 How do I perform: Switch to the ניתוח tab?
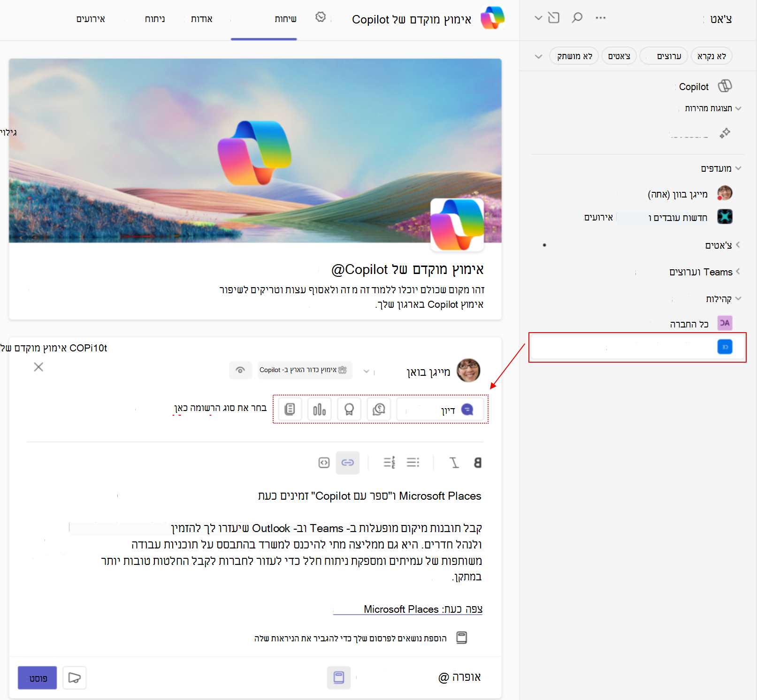pyautogui.click(x=154, y=19)
